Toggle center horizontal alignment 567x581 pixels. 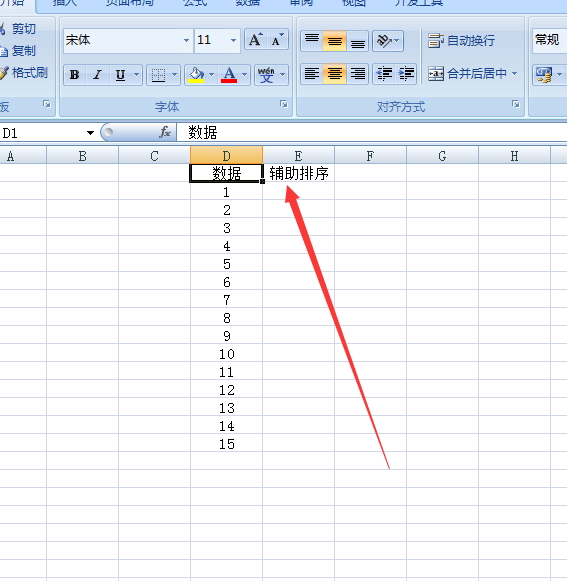click(335, 74)
